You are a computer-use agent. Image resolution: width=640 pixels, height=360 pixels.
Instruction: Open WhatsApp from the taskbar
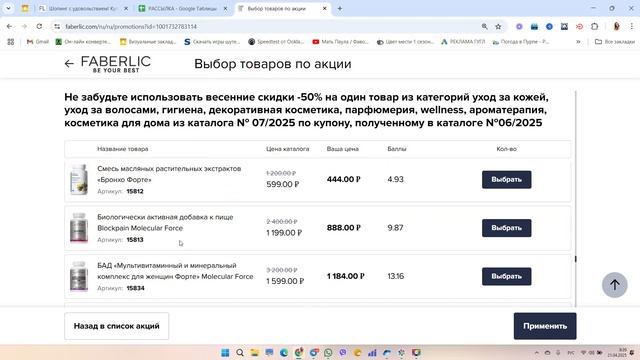tap(328, 353)
